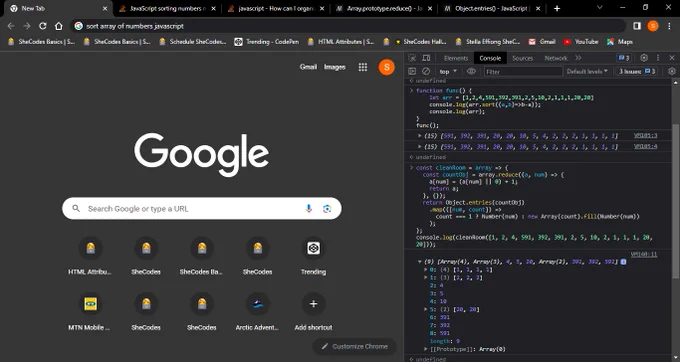Click the Customize Chrome button
This screenshot has width=680, height=362.
[x=354, y=346]
